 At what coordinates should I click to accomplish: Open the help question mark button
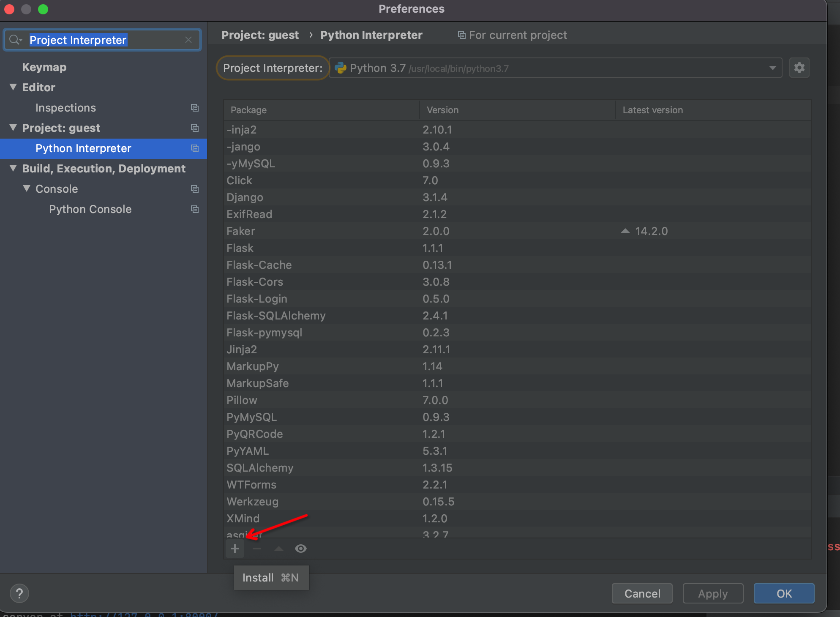tap(19, 593)
